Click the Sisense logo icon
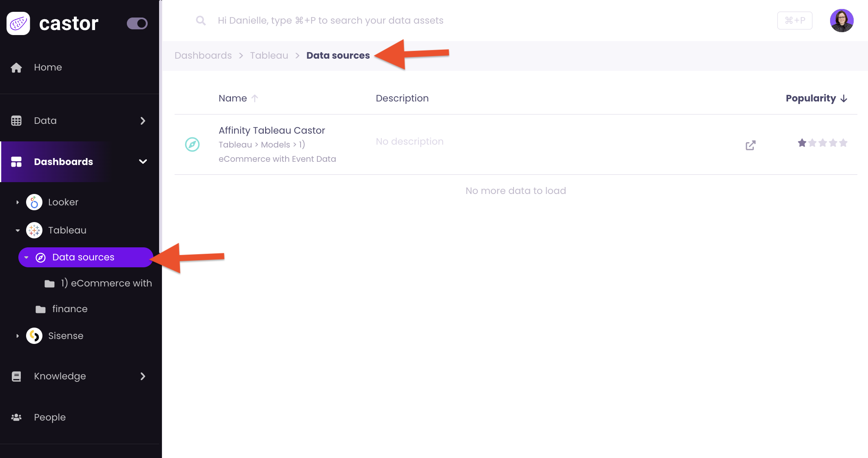 34,336
